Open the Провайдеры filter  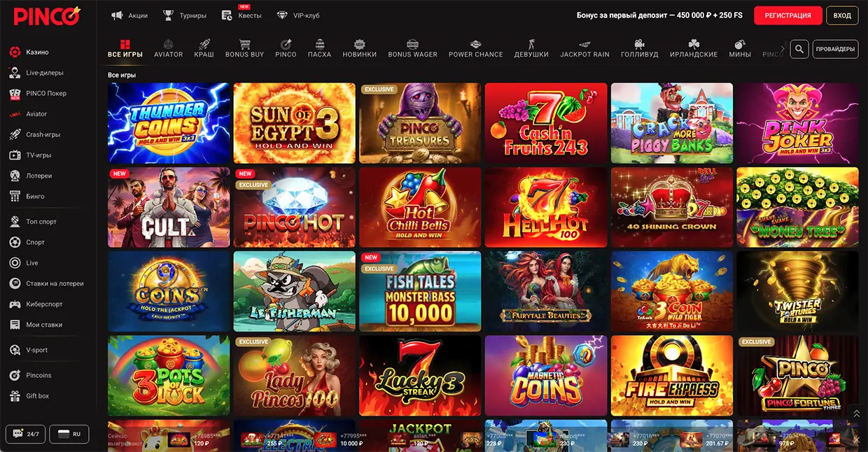(x=835, y=49)
